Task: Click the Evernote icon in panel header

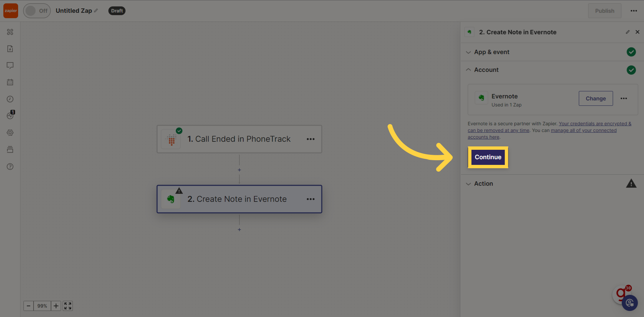Action: (x=469, y=32)
